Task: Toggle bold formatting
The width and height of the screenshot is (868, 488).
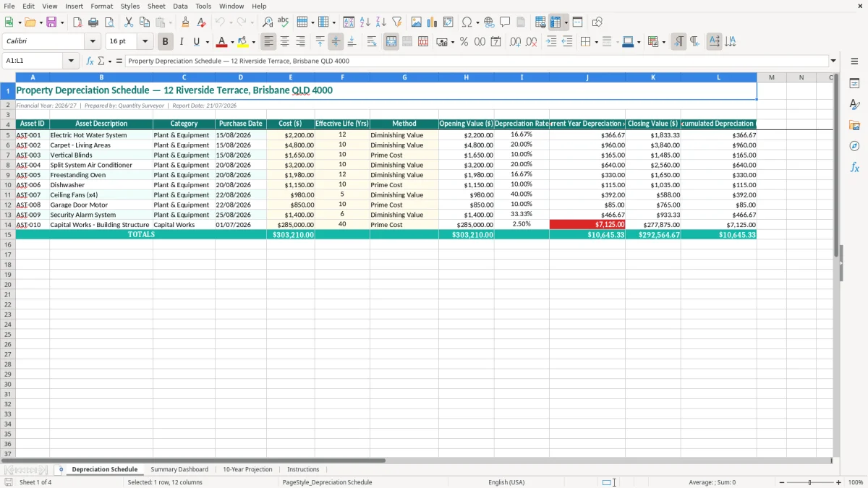Action: coord(166,42)
